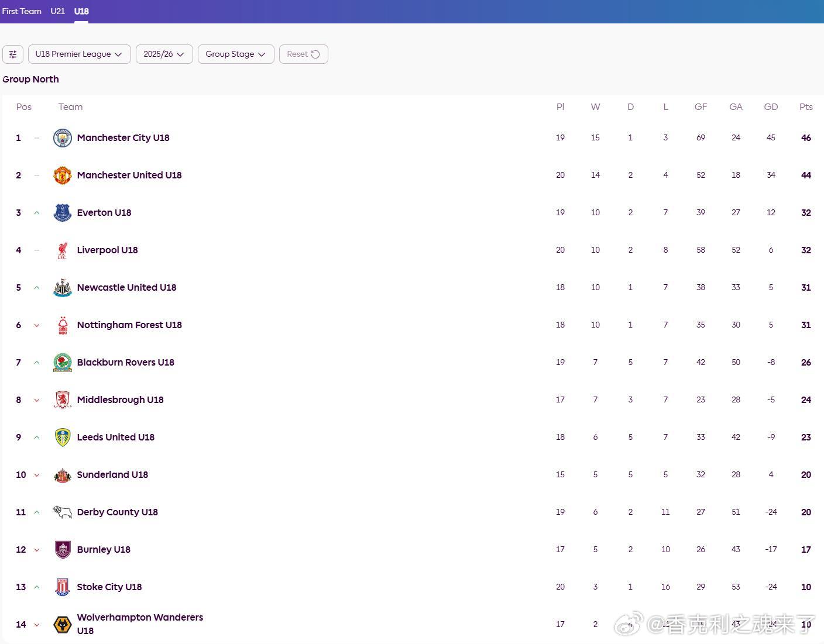
Task: Open the Blackburn Rovers U18 team link
Action: [x=126, y=363]
